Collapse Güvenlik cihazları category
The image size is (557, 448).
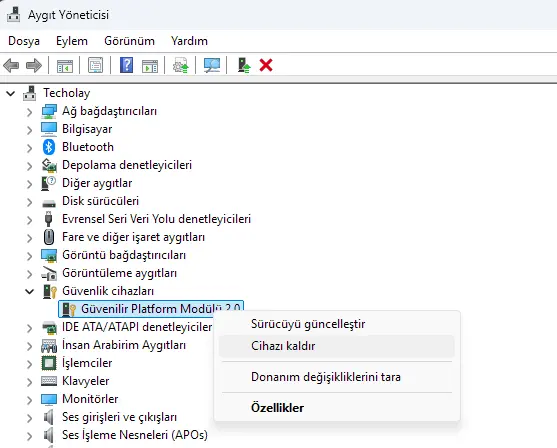point(29,291)
